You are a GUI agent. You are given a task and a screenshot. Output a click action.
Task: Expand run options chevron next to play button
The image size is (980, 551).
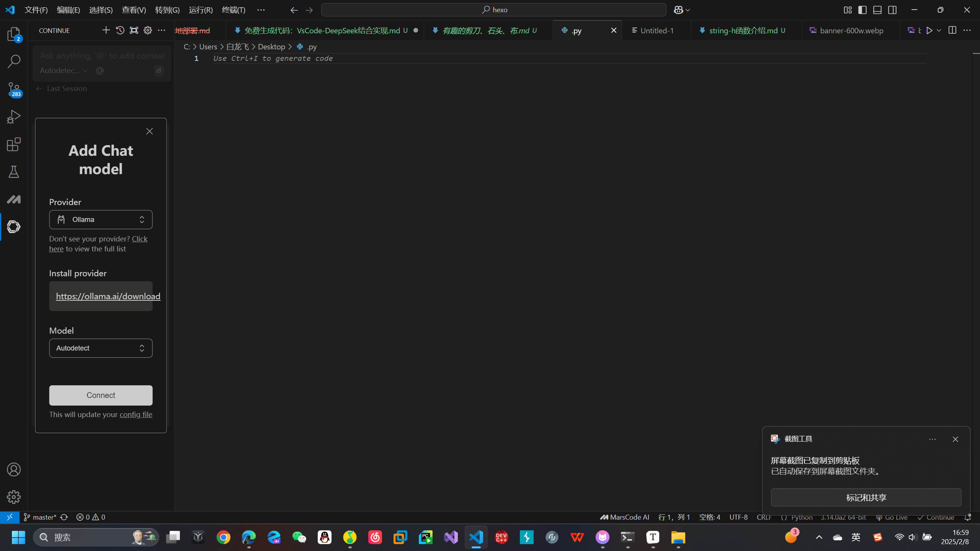pos(939,31)
